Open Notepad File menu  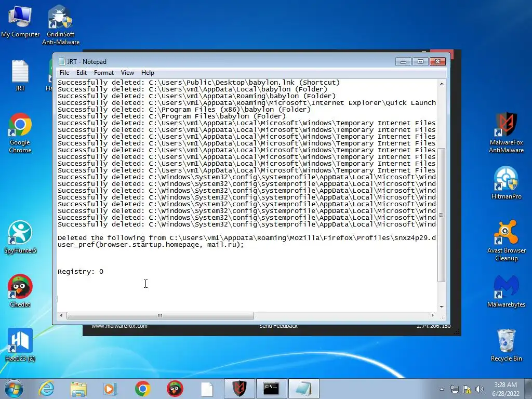click(x=64, y=73)
